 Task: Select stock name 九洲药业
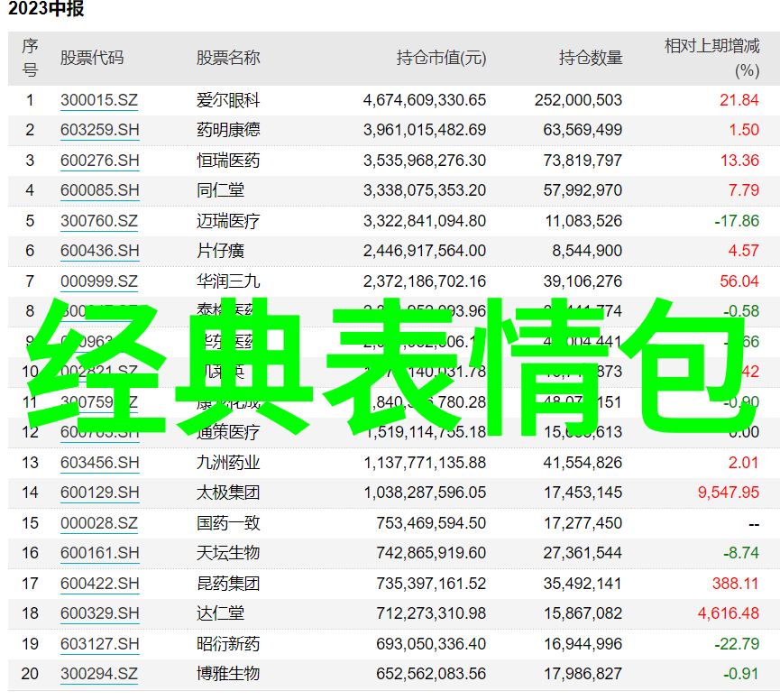[x=228, y=463]
